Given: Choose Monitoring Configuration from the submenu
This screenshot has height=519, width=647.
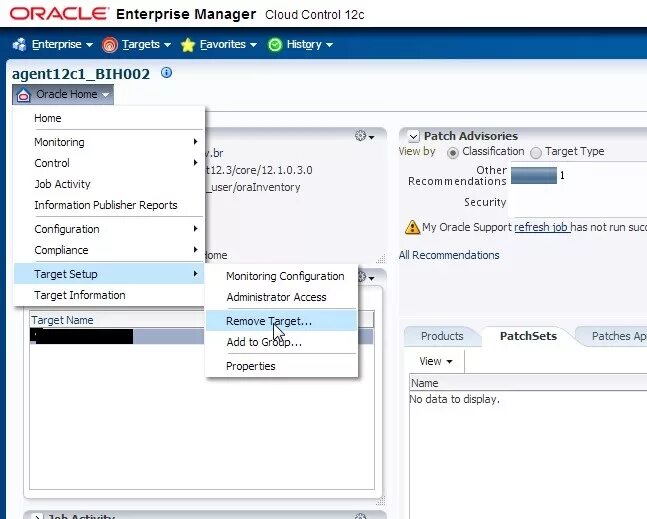Looking at the screenshot, I should pyautogui.click(x=281, y=276).
